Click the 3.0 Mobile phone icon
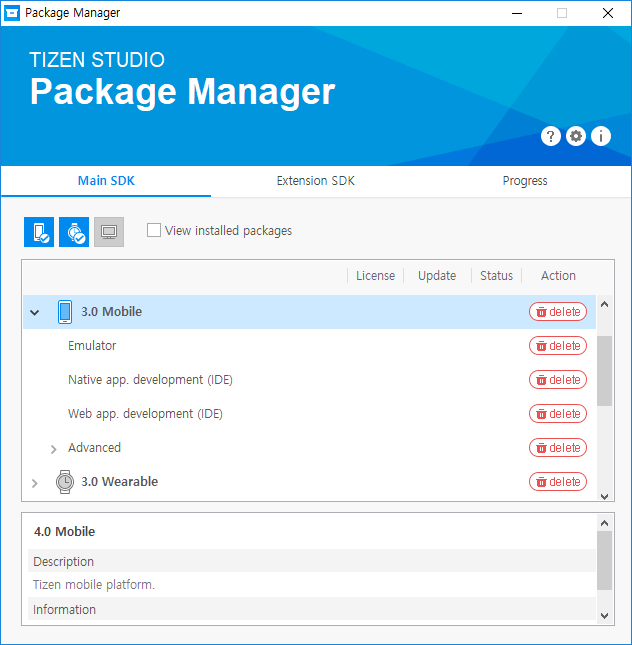632x645 pixels. [65, 312]
